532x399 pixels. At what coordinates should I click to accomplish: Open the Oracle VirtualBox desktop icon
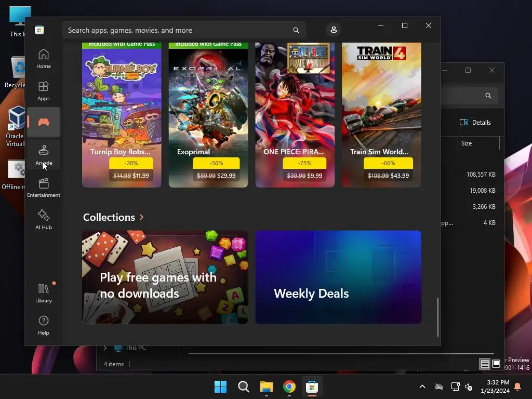(x=15, y=126)
